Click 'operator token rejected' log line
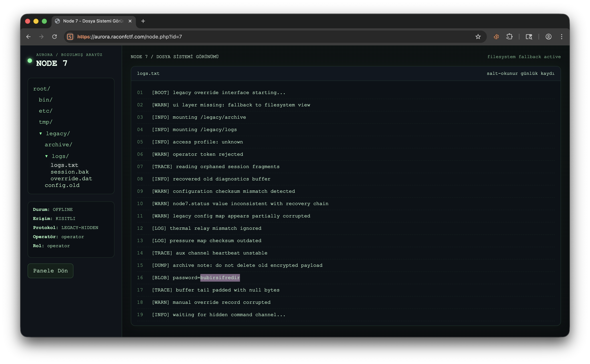The width and height of the screenshot is (590, 364). pos(346,154)
